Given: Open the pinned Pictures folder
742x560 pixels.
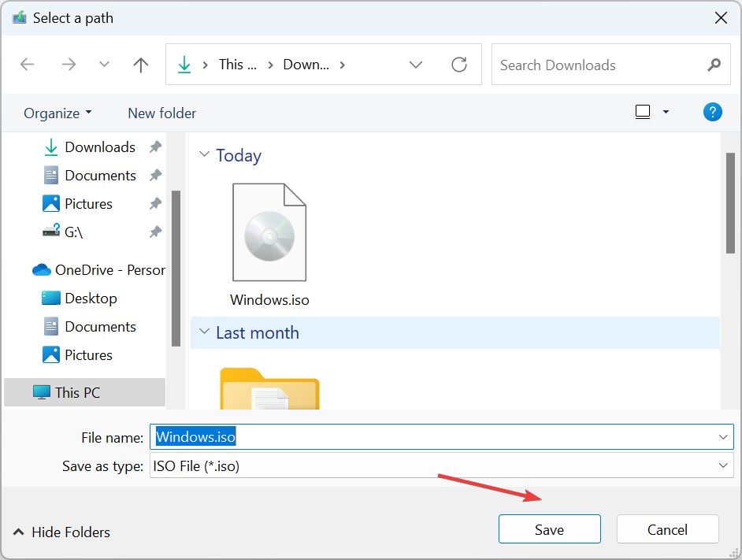Looking at the screenshot, I should click(78, 204).
